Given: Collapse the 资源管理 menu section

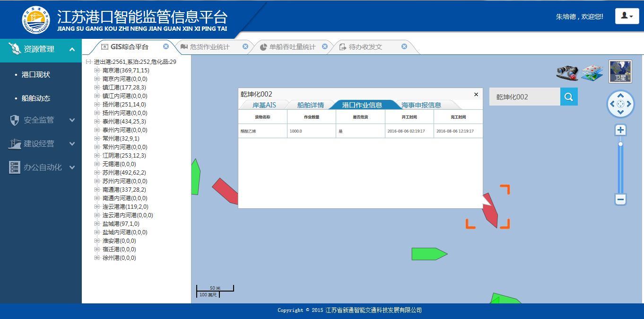Looking at the screenshot, I should click(72, 49).
